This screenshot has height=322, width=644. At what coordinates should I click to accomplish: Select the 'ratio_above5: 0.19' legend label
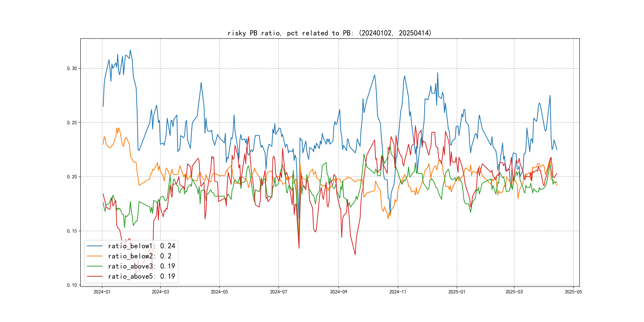[x=142, y=276]
